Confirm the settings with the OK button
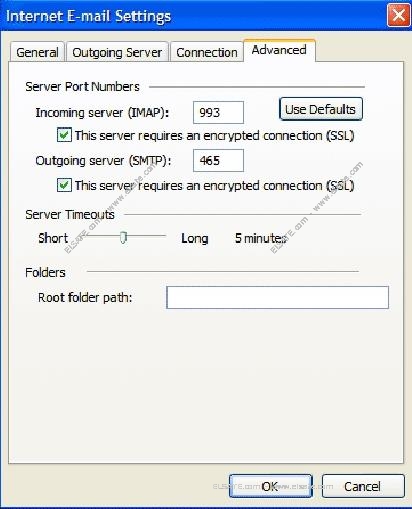Screen dimensions: 412x509 point(270,486)
